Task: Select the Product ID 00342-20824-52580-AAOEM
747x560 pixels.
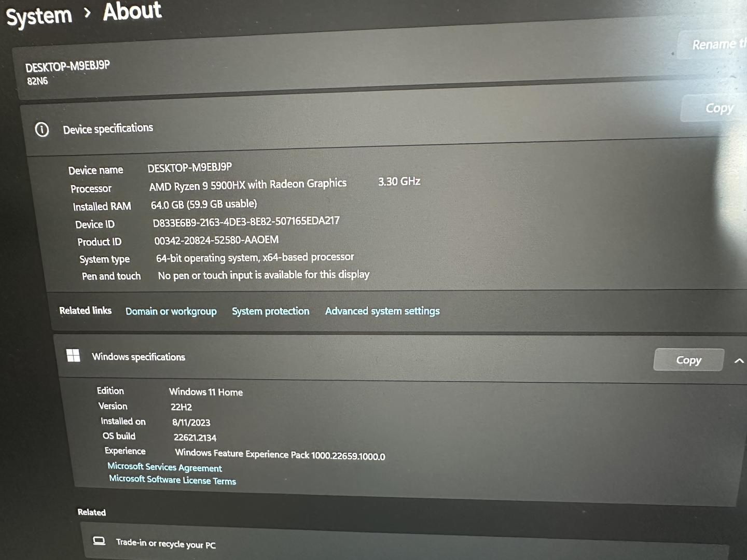Action: pyautogui.click(x=216, y=240)
